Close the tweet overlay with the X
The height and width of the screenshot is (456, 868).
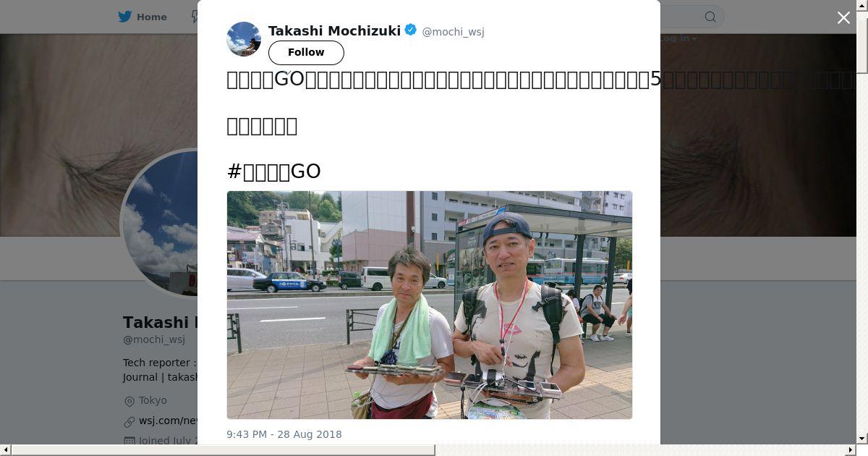[843, 18]
